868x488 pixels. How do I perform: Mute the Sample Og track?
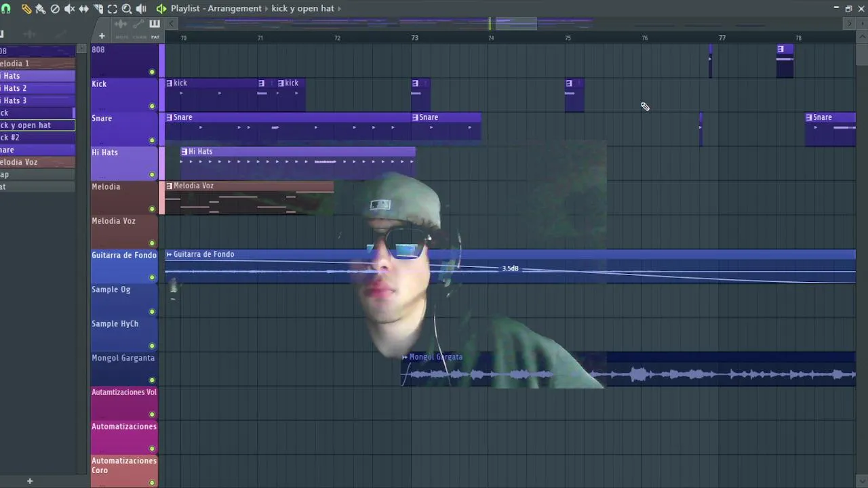click(x=152, y=312)
